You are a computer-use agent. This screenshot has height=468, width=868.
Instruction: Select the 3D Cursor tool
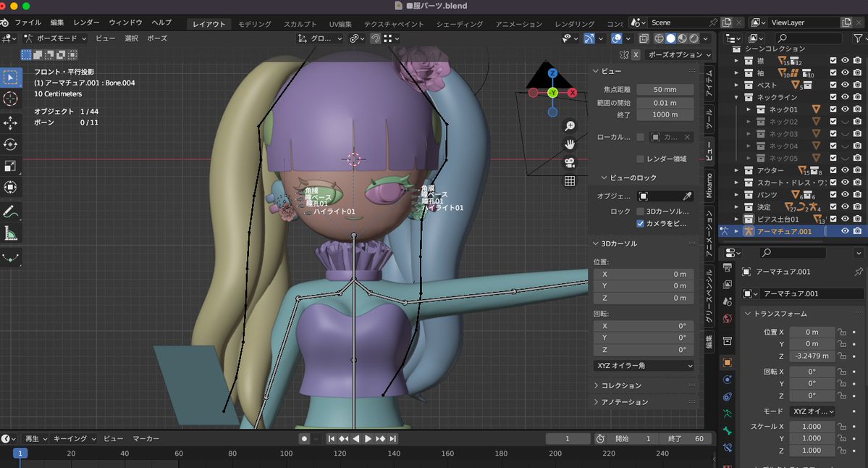(11, 99)
